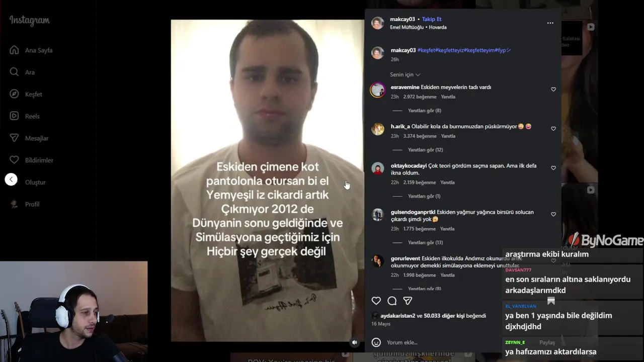Share the post via paper plane icon
The image size is (644, 362).
pyautogui.click(x=408, y=301)
